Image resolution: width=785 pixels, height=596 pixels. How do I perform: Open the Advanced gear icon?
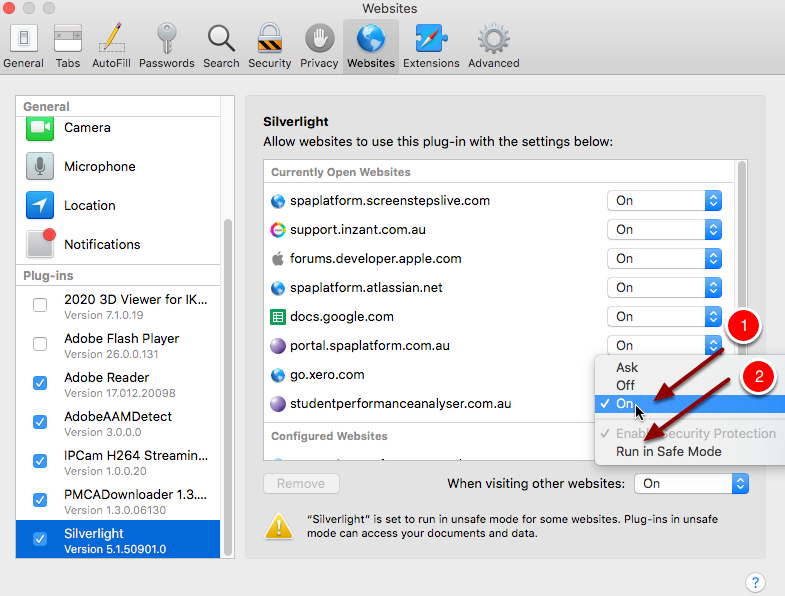pyautogui.click(x=494, y=38)
